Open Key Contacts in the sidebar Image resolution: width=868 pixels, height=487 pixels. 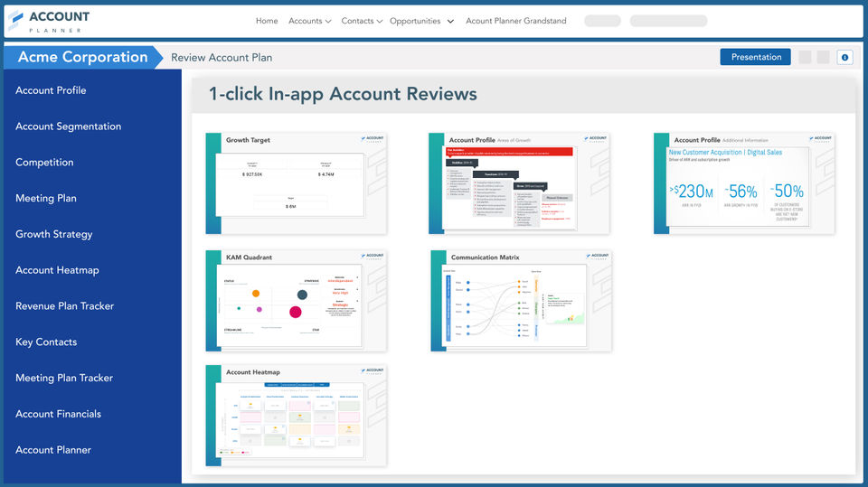pos(46,342)
